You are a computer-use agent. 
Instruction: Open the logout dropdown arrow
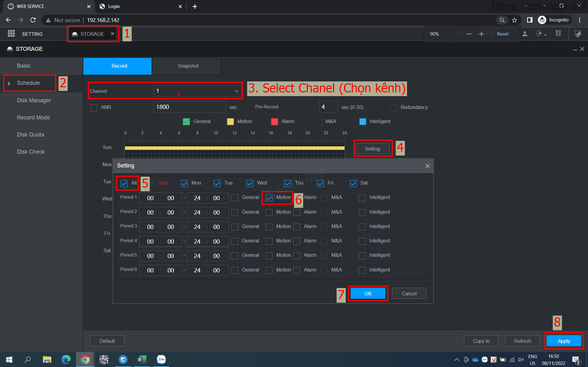click(545, 35)
